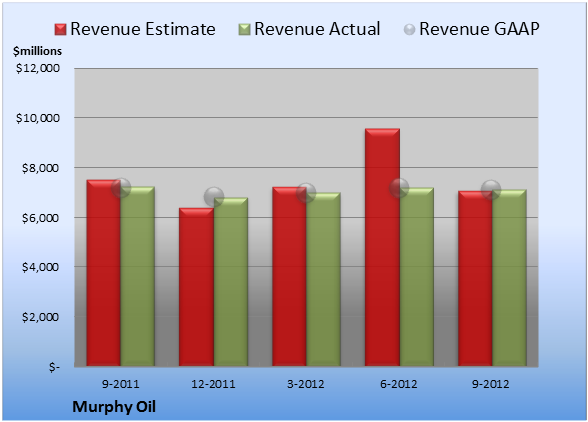Click the GAAP sphere marker for 6-2012

coord(399,188)
